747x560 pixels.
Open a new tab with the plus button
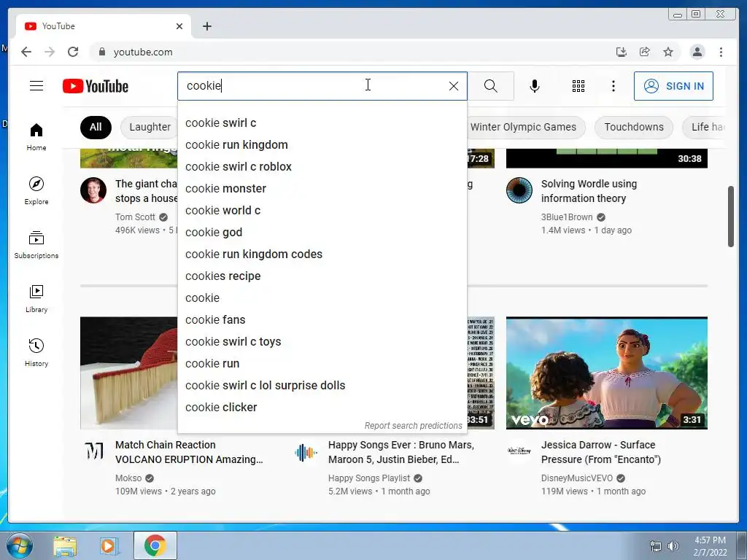tap(206, 26)
